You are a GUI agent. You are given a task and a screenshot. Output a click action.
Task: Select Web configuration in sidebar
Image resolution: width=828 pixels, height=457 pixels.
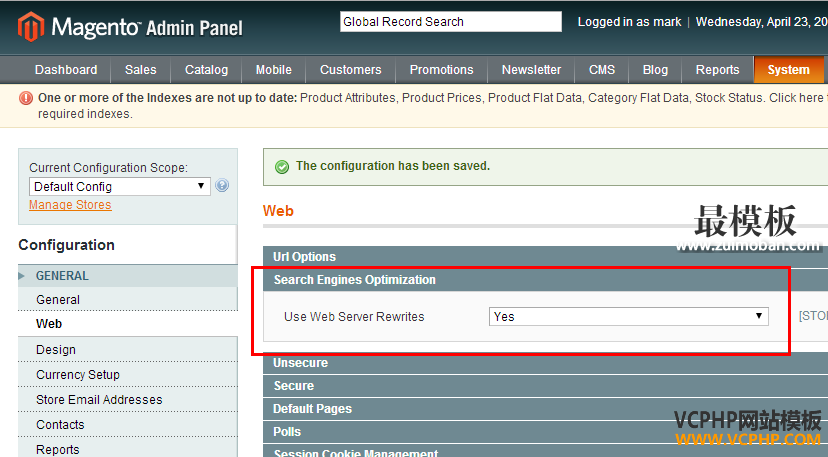(x=128, y=324)
